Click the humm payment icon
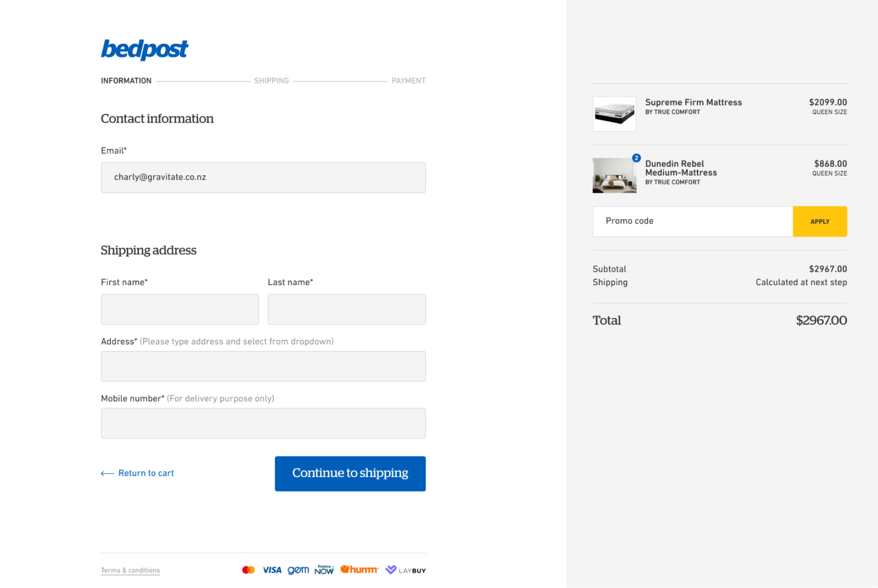Screen dimensions: 878x588 click(360, 570)
